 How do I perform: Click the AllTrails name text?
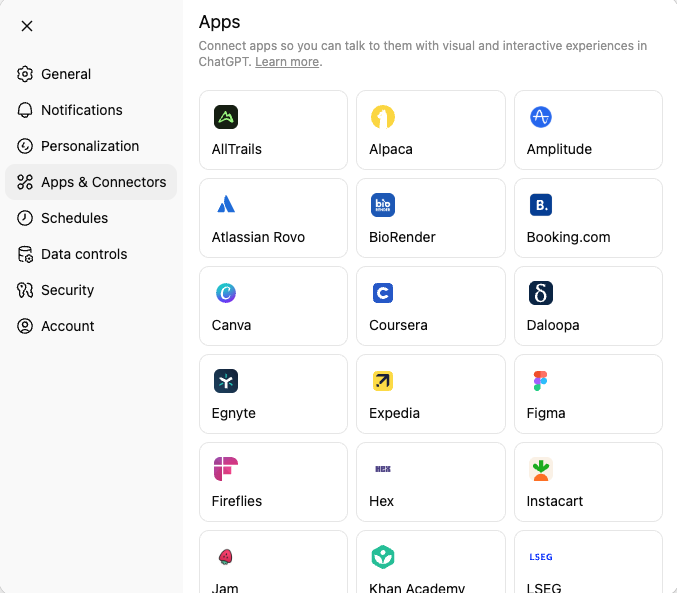pos(237,149)
